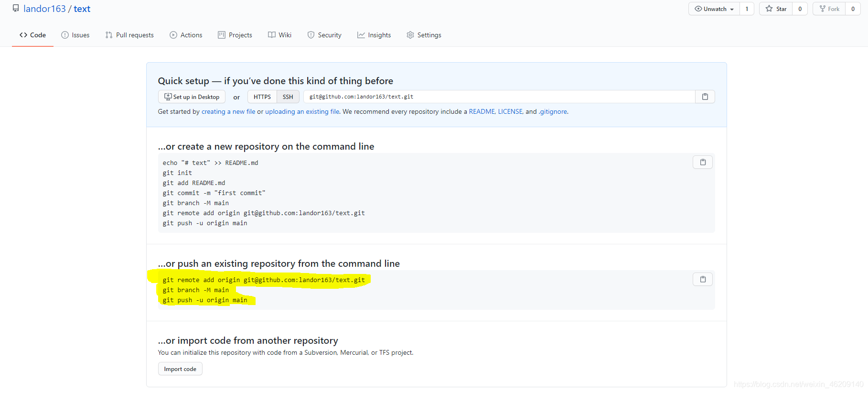Open the .gitignore link
The width and height of the screenshot is (868, 393).
coord(553,111)
